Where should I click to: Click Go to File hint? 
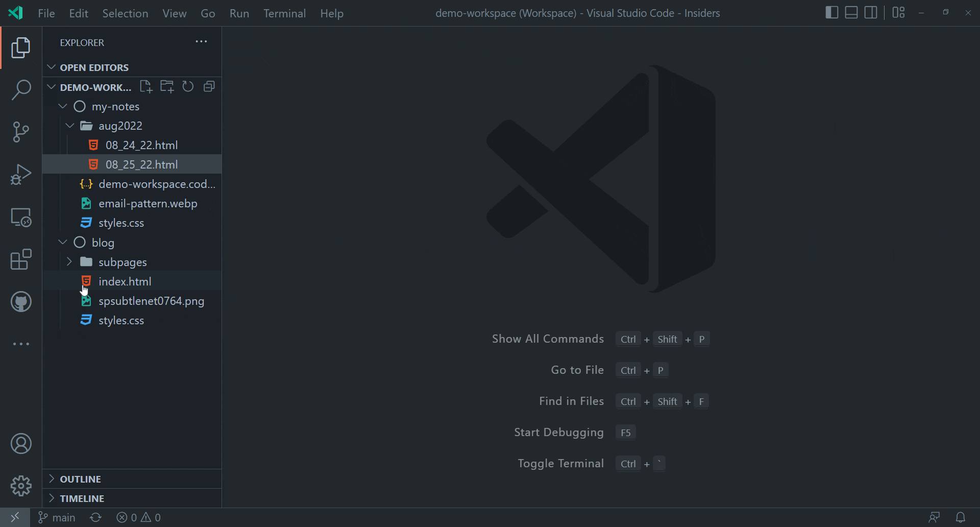577,370
